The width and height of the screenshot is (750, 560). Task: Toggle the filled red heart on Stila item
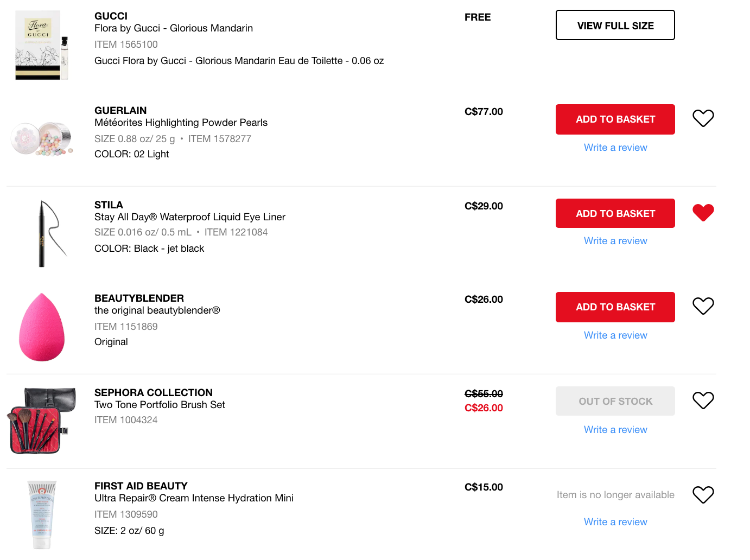[x=703, y=212]
